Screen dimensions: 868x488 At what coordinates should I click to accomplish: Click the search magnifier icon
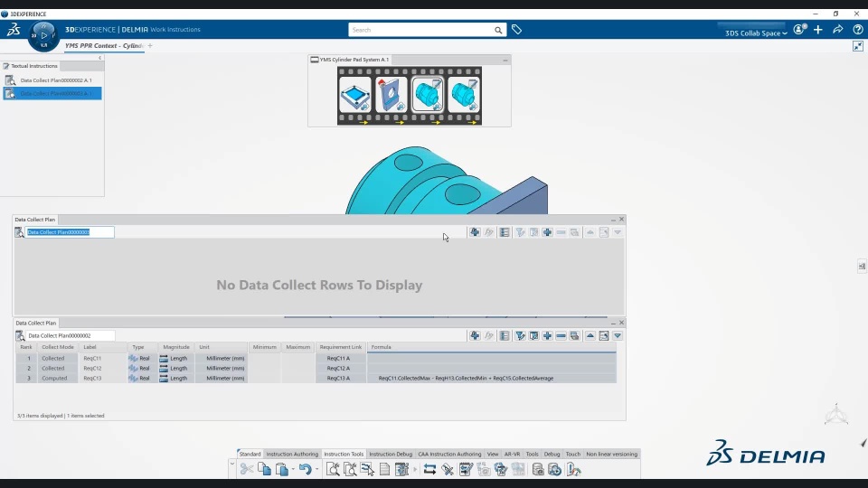pos(498,30)
